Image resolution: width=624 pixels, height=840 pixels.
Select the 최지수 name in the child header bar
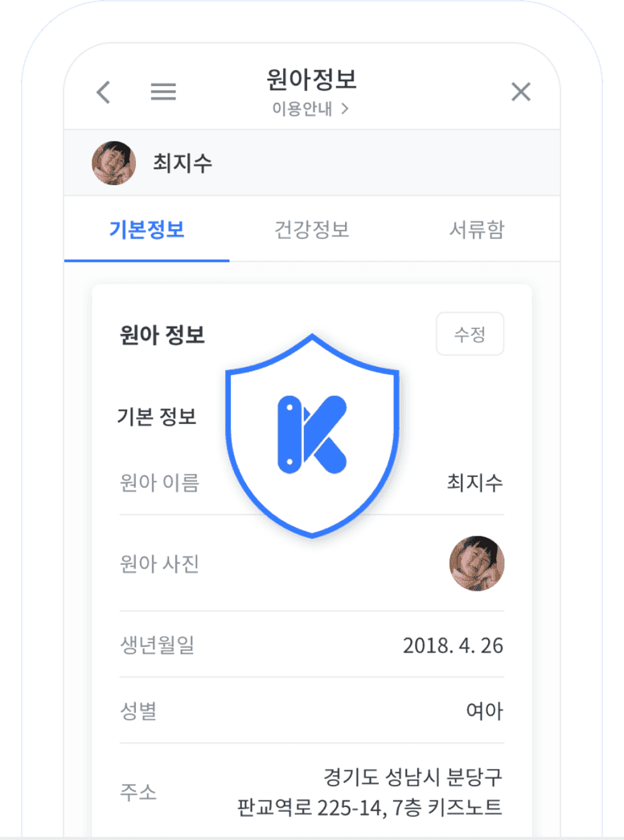(x=183, y=163)
